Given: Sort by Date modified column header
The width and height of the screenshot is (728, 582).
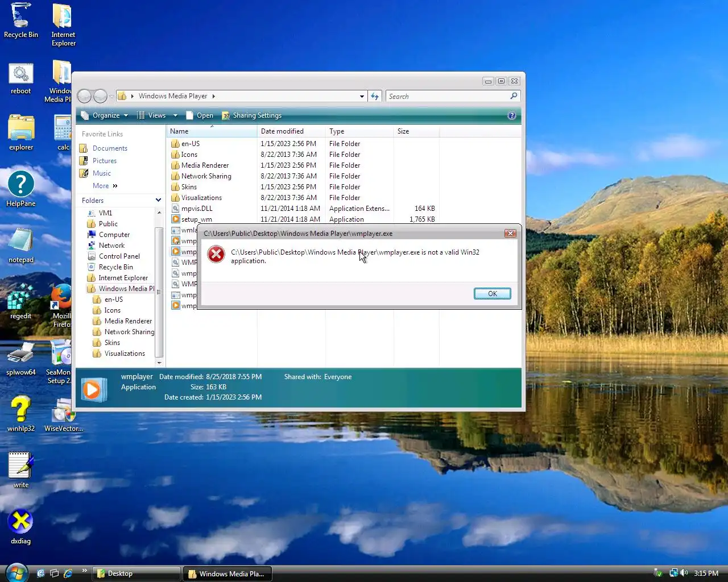Looking at the screenshot, I should (x=291, y=131).
